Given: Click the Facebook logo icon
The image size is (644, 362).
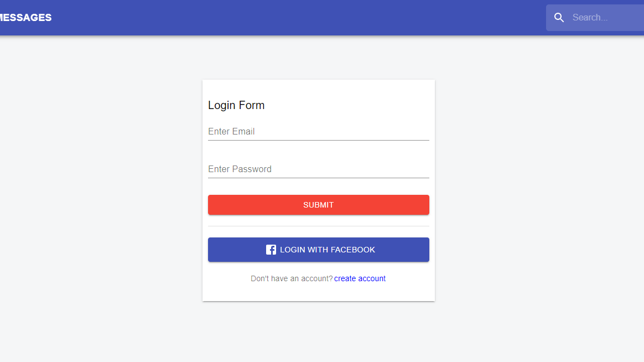Looking at the screenshot, I should [x=271, y=250].
